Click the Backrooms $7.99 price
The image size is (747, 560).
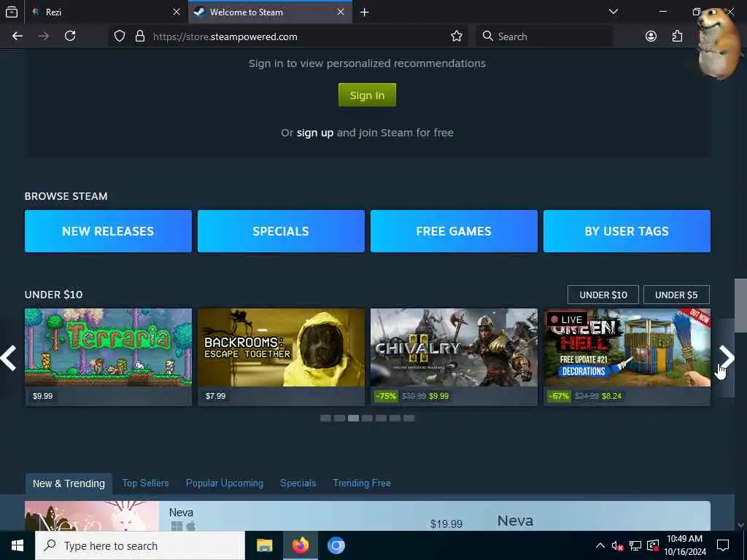215,396
